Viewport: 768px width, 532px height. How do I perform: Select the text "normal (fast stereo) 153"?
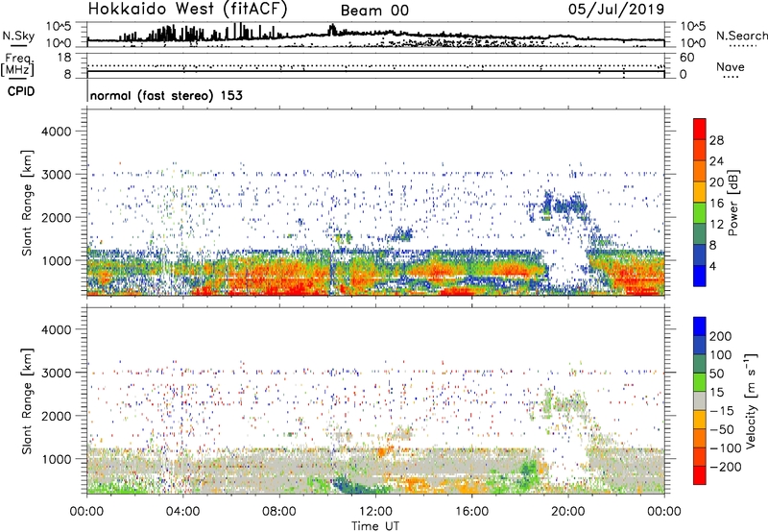coord(166,95)
